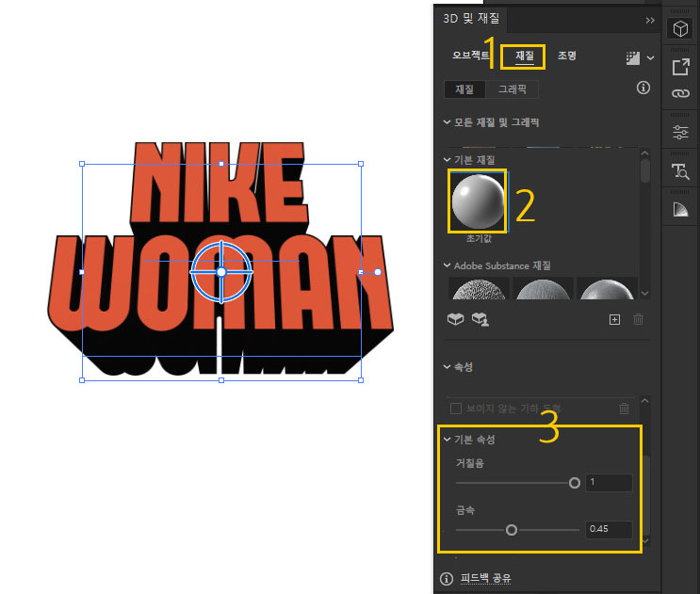
Task: Select the third Substance material thumbnail
Action: coord(607,288)
